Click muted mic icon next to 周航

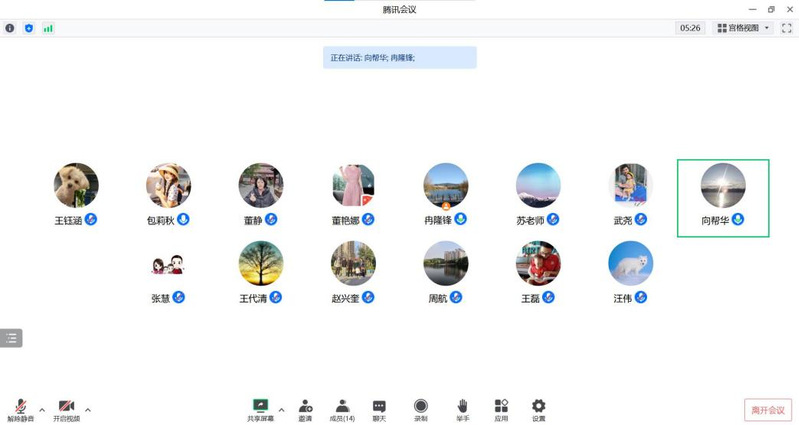click(456, 297)
